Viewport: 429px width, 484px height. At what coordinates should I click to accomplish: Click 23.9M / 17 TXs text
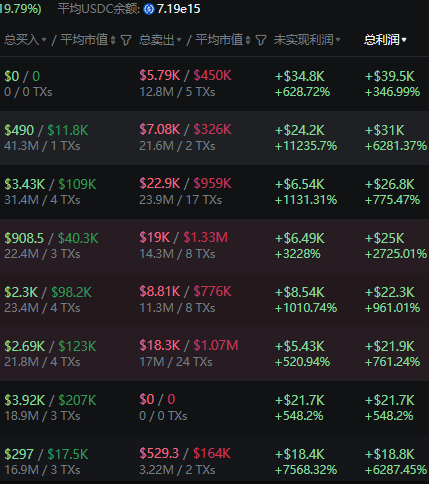click(181, 200)
